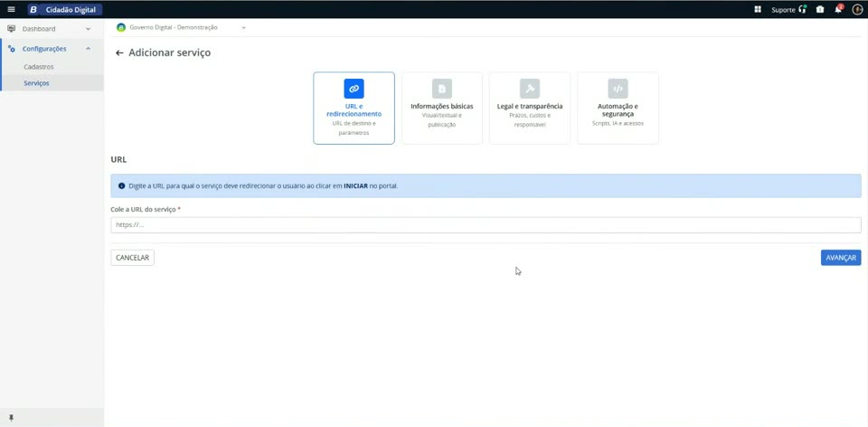Viewport: 868px width, 427px height.
Task: Click the Adicionar serviço heading
Action: click(169, 53)
